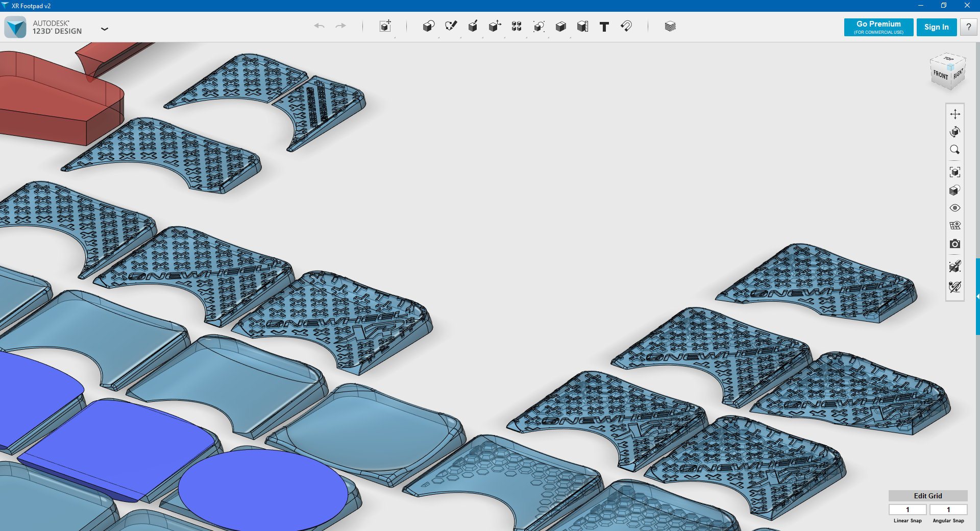Open the Transform tool
The height and width of the screenshot is (531, 980).
(x=385, y=27)
